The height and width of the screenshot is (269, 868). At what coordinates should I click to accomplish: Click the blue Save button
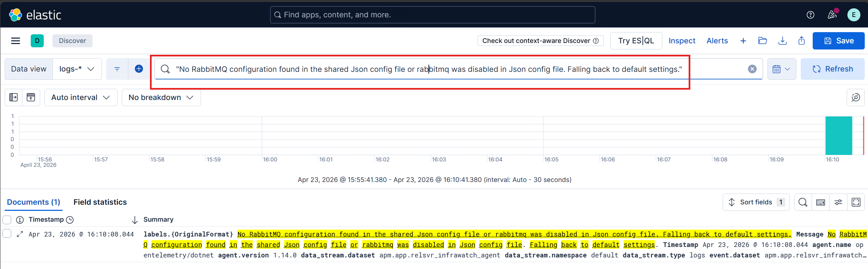point(838,41)
